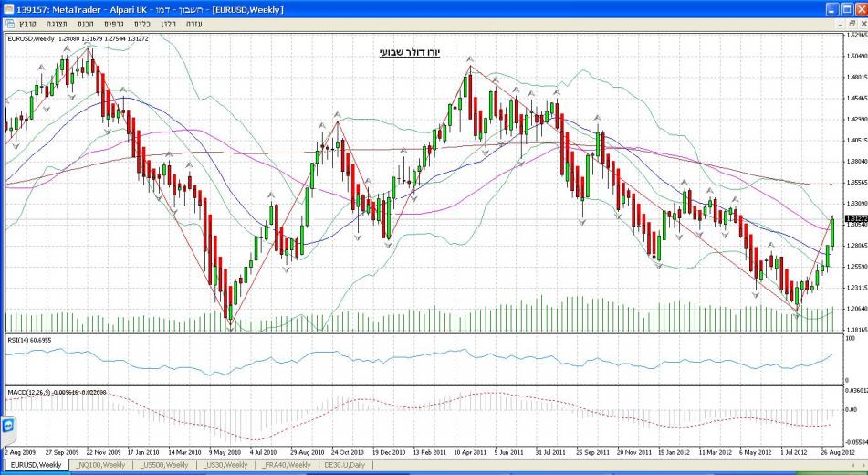Click the current price tag 1.31272
The image size is (868, 475).
coord(855,219)
